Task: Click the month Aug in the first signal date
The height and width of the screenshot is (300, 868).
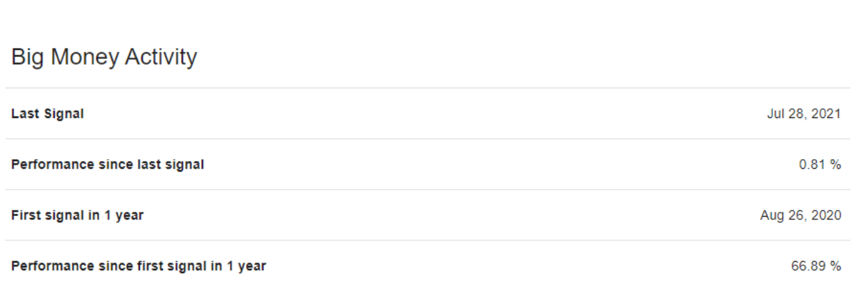Action: coord(771,215)
